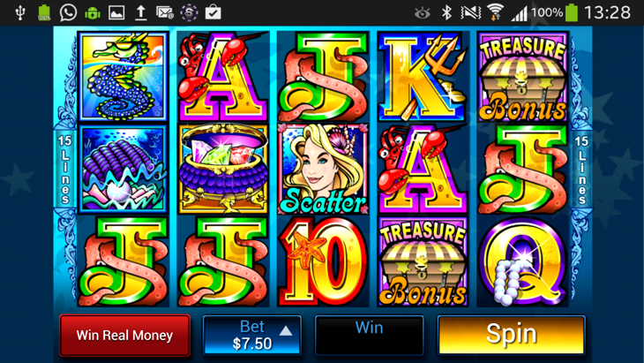The image size is (644, 363).
Task: Click the Win Real Money button
Action: tap(125, 336)
